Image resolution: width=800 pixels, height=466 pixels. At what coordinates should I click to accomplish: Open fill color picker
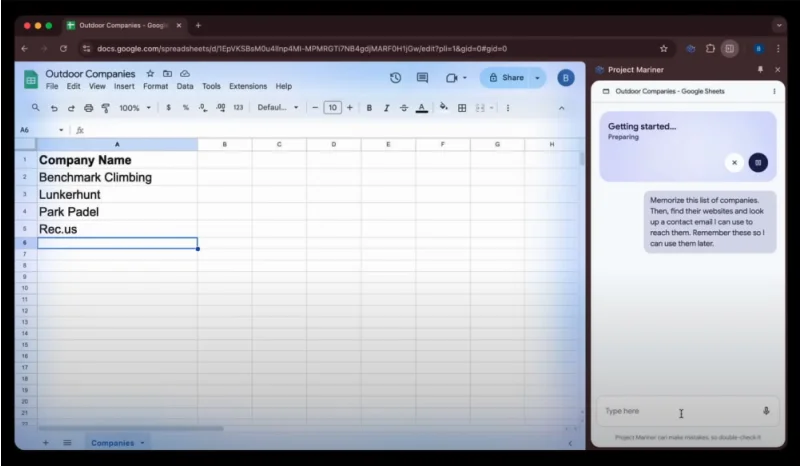click(x=443, y=107)
